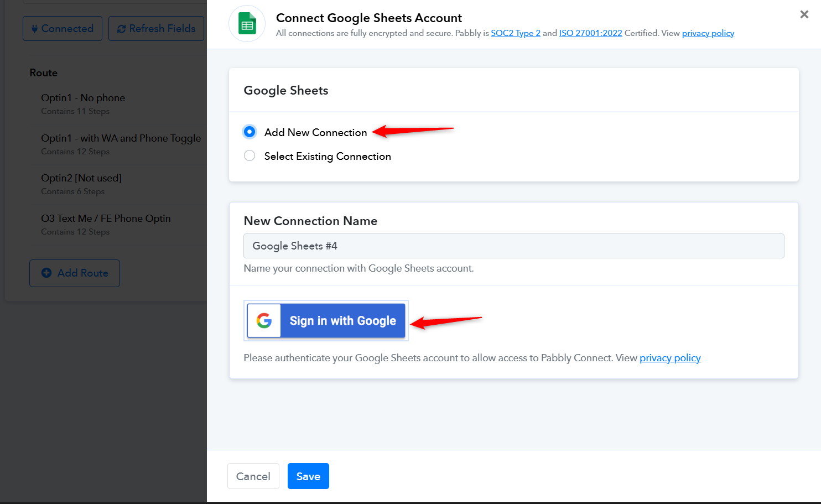
Task: Click the 'New Connection Name' label
Action: 310,221
